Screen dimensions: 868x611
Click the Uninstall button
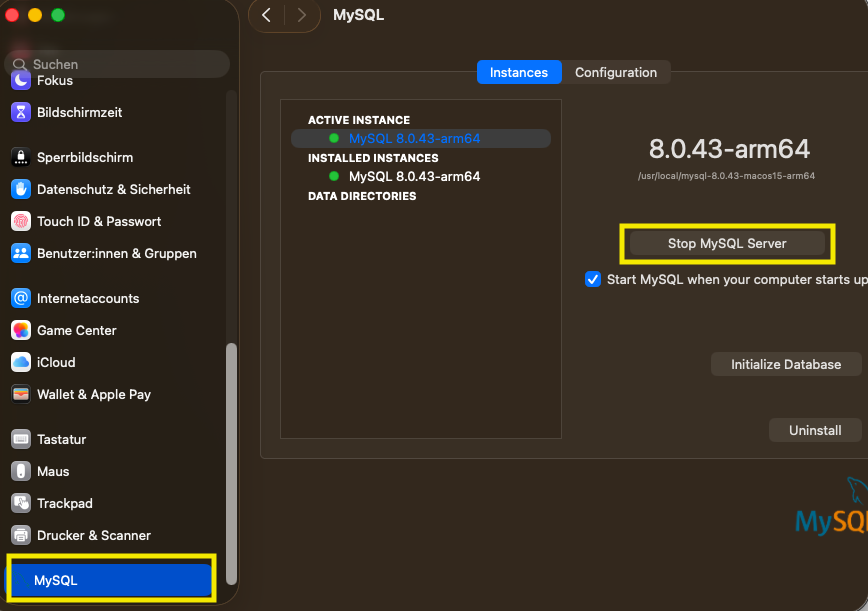coord(815,430)
